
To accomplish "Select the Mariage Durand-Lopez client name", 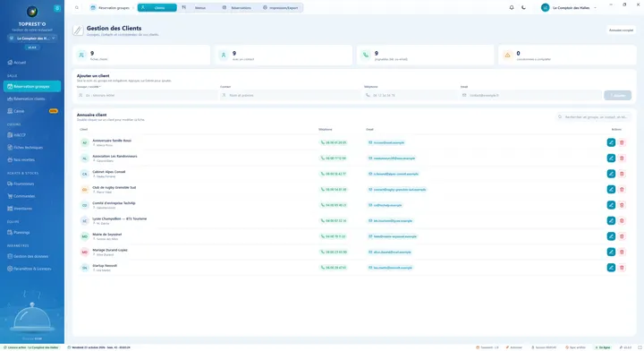I will (110, 250).
